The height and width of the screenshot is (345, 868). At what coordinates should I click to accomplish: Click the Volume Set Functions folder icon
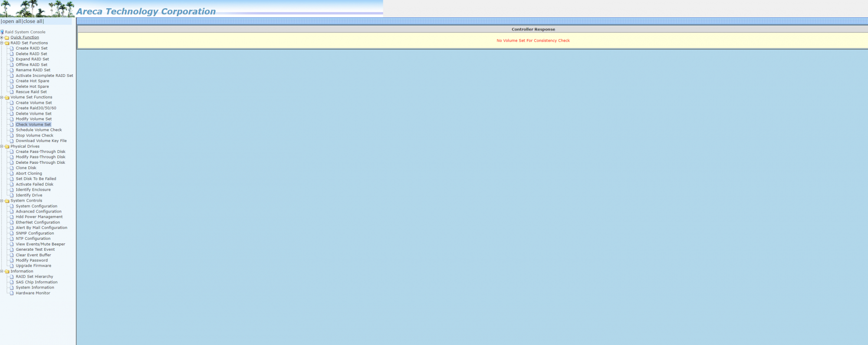(x=7, y=97)
